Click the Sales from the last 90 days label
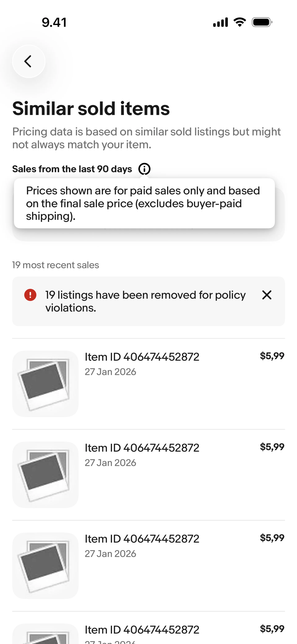Image resolution: width=297 pixels, height=644 pixels. [72, 169]
